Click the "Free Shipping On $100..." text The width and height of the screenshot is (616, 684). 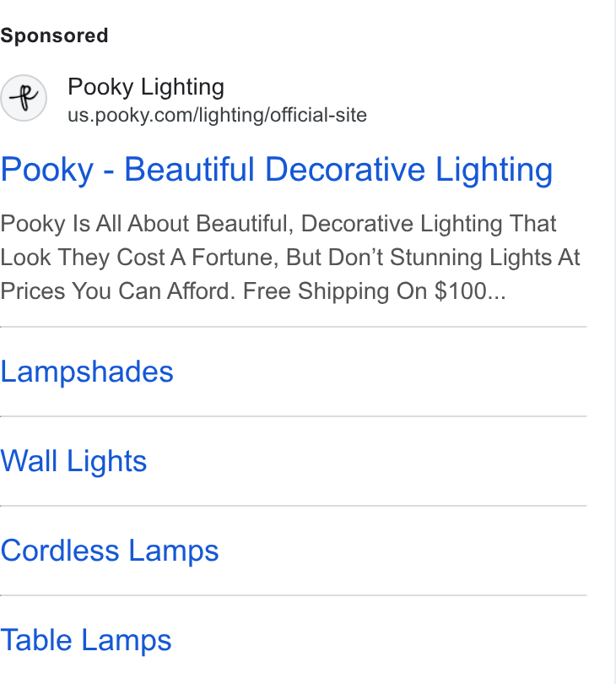374,291
